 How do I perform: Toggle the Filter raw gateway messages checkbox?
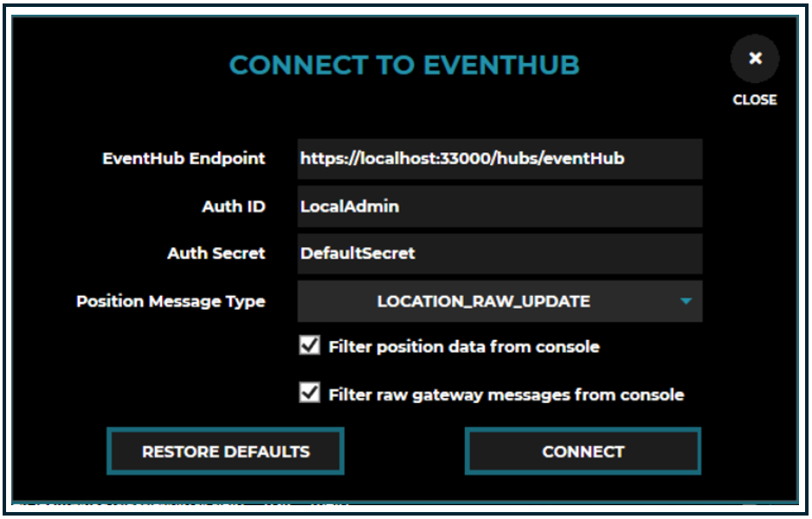309,394
